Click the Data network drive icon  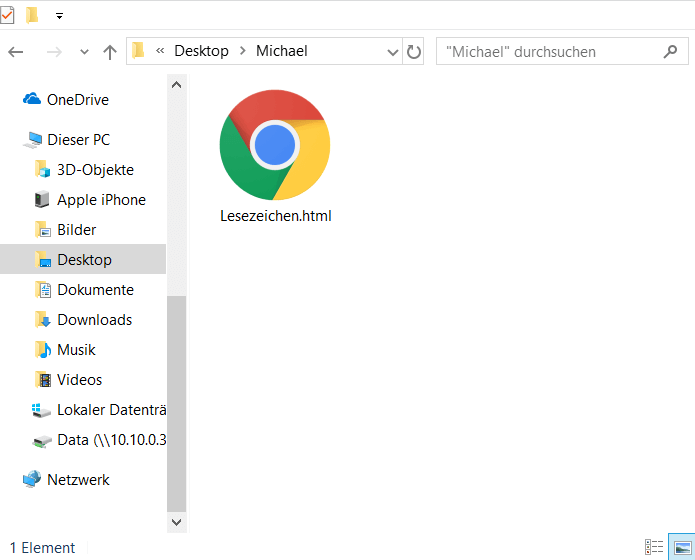[42, 441]
